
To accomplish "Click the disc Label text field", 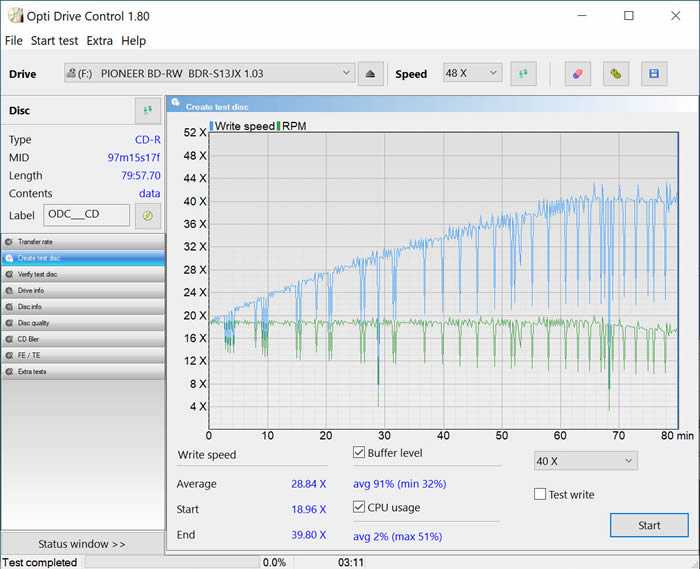I will pyautogui.click(x=87, y=215).
